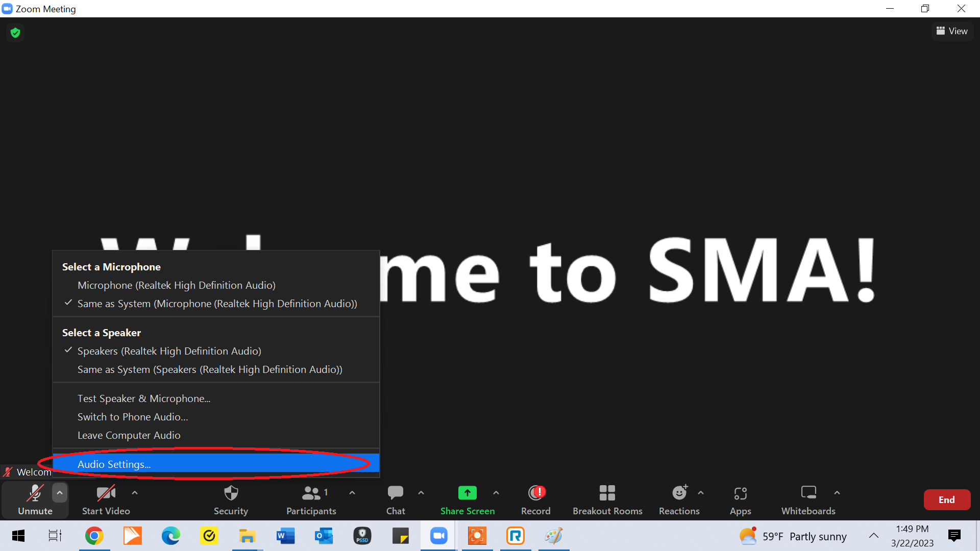Open Google Chrome from the taskbar
Screen dimensions: 980x551
click(94, 536)
